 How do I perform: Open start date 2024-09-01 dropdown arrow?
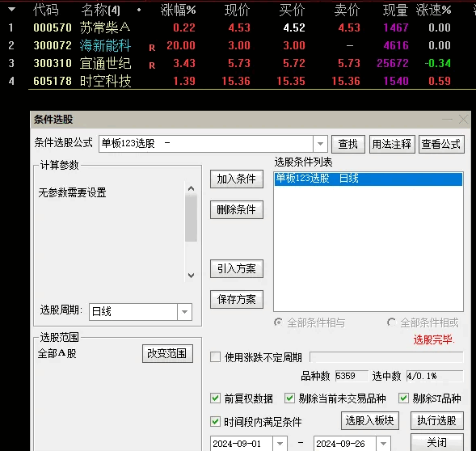[280, 444]
